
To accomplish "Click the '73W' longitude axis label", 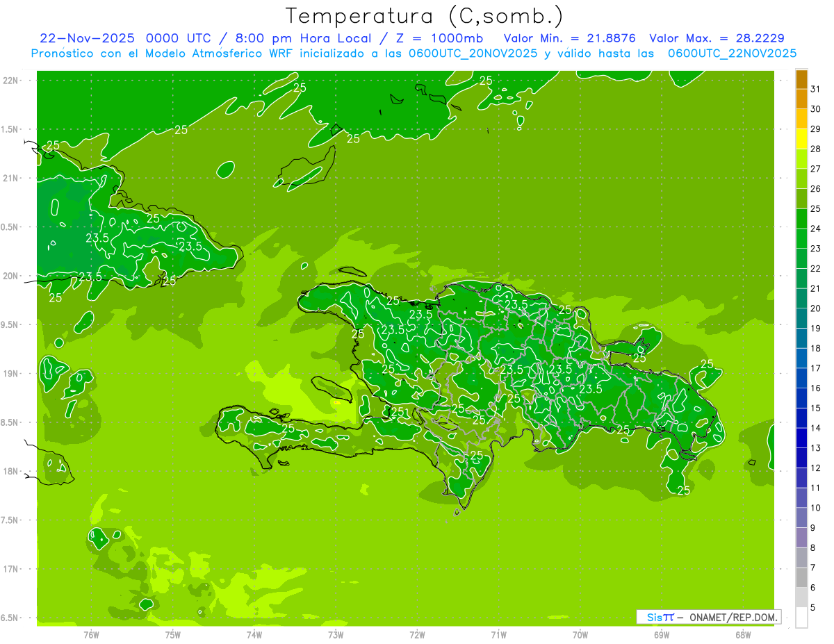I will pos(336,635).
